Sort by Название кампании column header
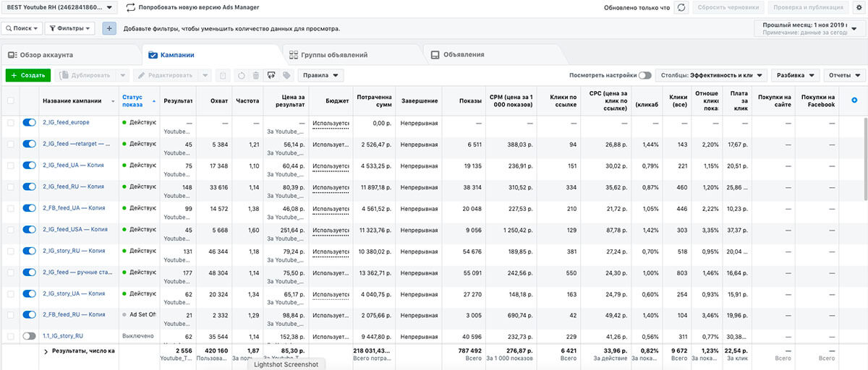This screenshot has width=868, height=370. click(x=72, y=101)
